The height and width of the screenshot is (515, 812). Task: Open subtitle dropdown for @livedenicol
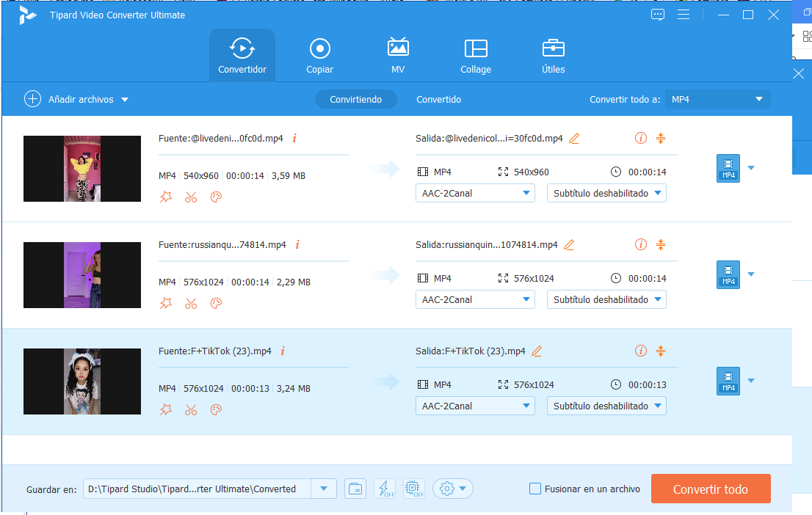[x=606, y=193]
